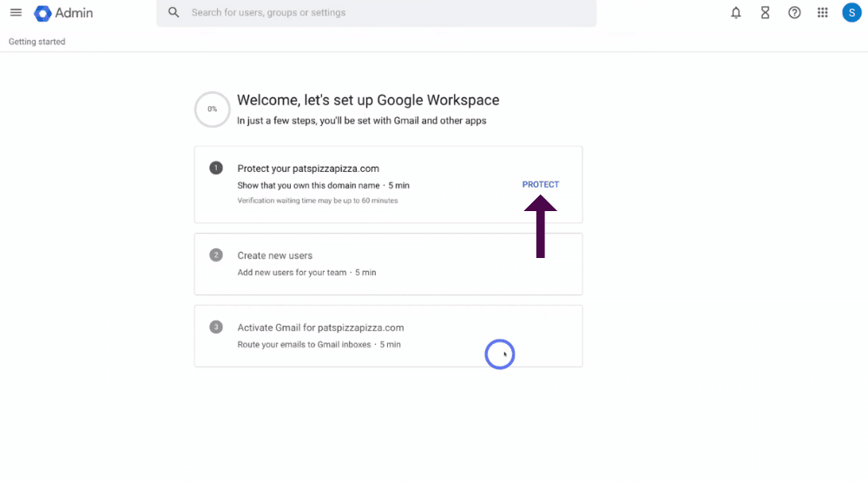Click the PROTECT button
Screen dimensions: 868x483
[540, 184]
